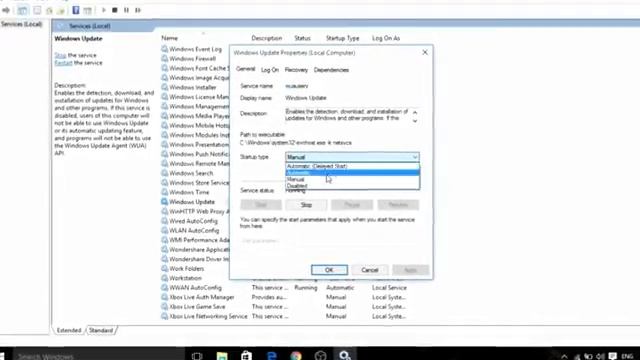Toggle the Show/Hide Action Pane toolbar icon

coord(87,11)
